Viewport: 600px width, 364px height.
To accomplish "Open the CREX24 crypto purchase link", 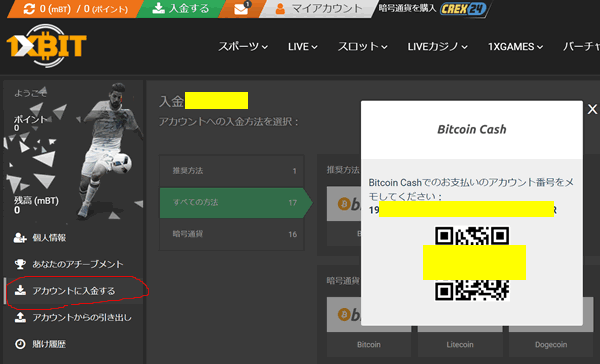I will pyautogui.click(x=463, y=8).
